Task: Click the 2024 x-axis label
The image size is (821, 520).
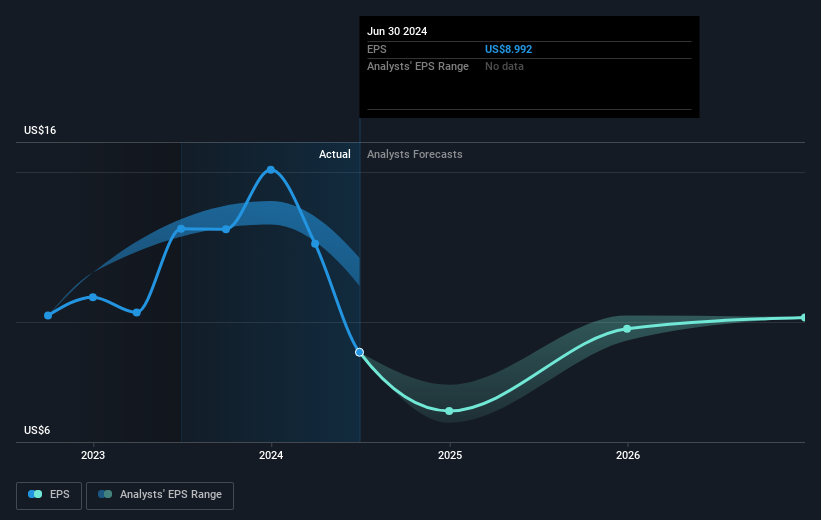Action: point(271,455)
